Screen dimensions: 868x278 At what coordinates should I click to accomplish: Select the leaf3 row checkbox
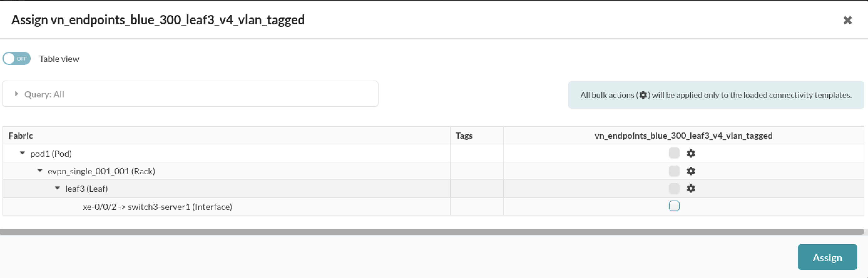tap(674, 188)
